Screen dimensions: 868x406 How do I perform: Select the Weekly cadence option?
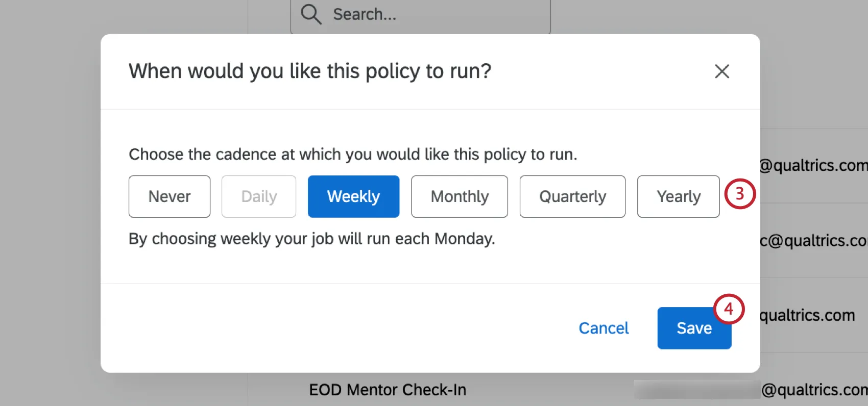[x=353, y=196]
